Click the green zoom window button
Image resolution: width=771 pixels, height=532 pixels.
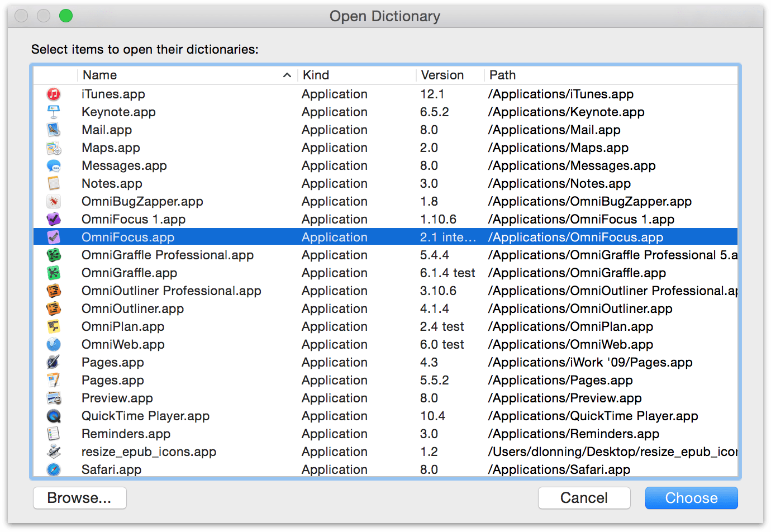click(66, 16)
